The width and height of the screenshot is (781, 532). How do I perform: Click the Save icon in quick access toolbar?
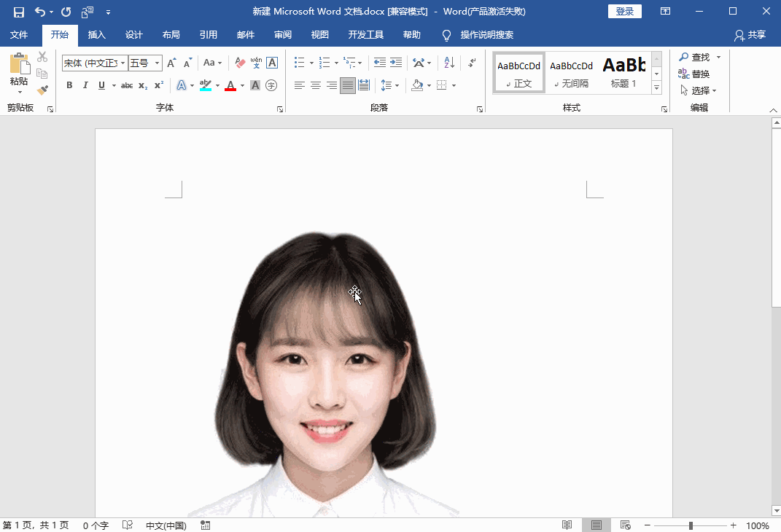(x=19, y=12)
